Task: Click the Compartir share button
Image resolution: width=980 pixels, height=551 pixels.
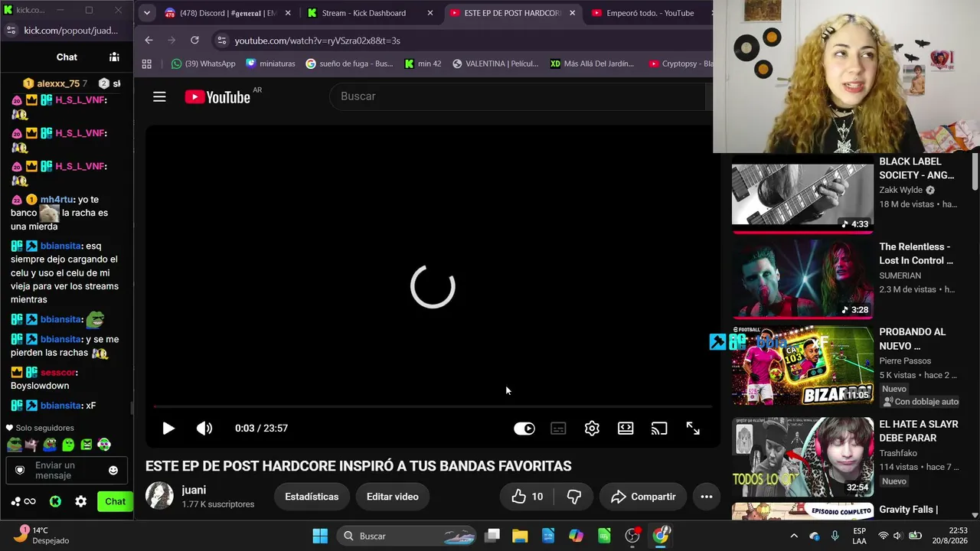Action: pyautogui.click(x=643, y=497)
